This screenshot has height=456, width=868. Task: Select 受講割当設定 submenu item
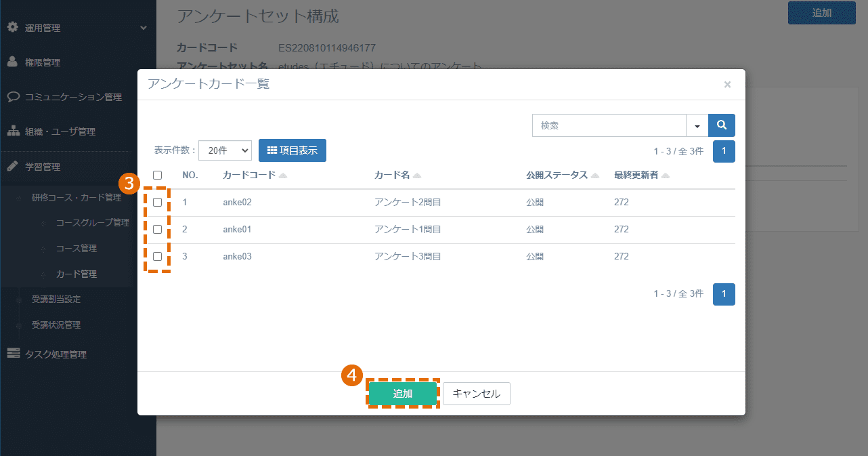56,299
